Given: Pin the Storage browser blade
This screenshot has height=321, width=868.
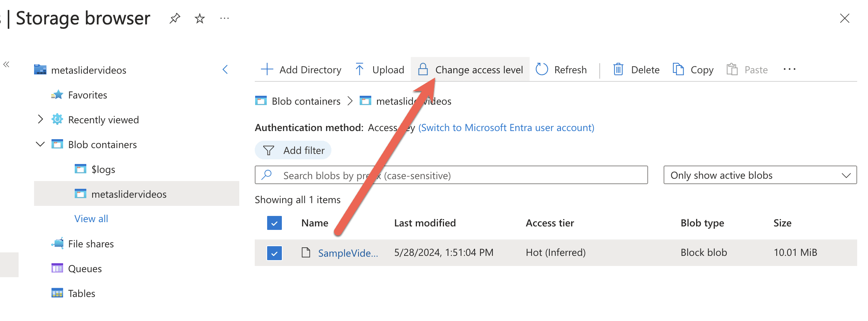Looking at the screenshot, I should [175, 18].
